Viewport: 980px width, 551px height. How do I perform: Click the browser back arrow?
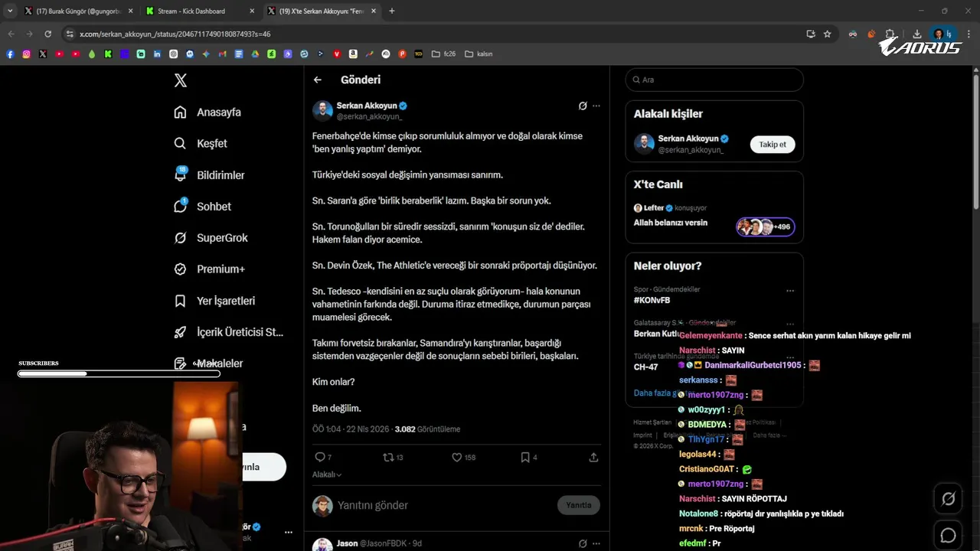(11, 34)
